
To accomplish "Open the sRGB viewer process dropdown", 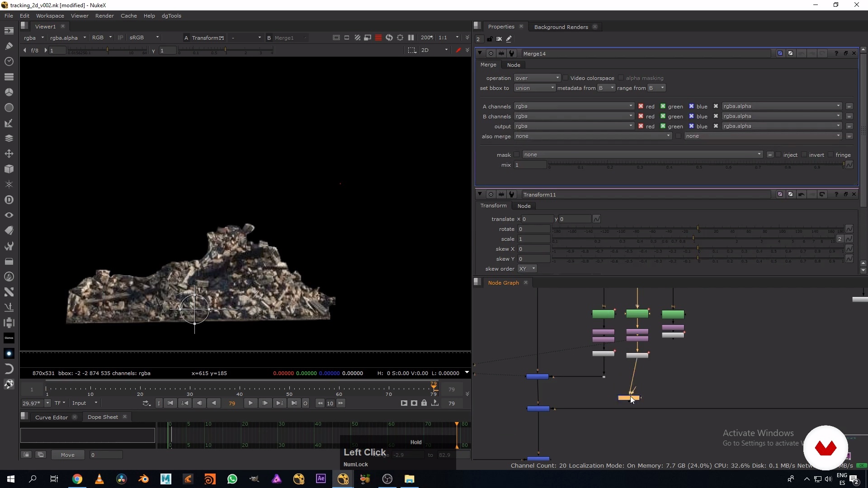I will pos(144,38).
